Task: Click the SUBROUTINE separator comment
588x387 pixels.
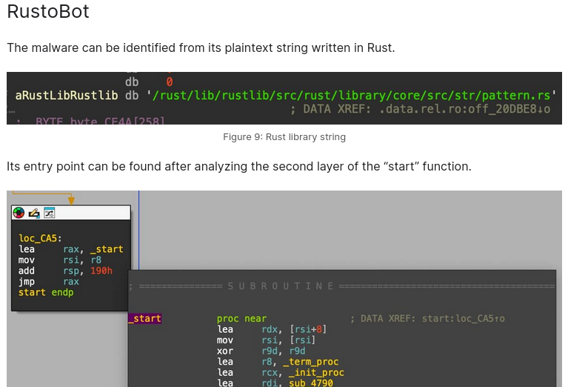Action: tap(342, 286)
